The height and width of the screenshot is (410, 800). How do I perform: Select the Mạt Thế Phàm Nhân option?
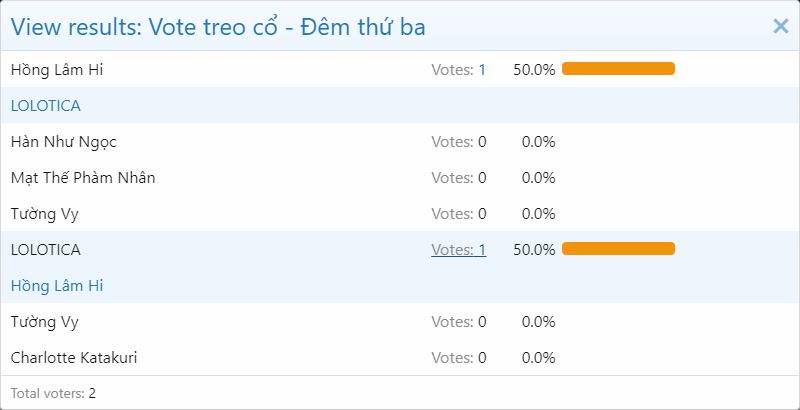(83, 178)
